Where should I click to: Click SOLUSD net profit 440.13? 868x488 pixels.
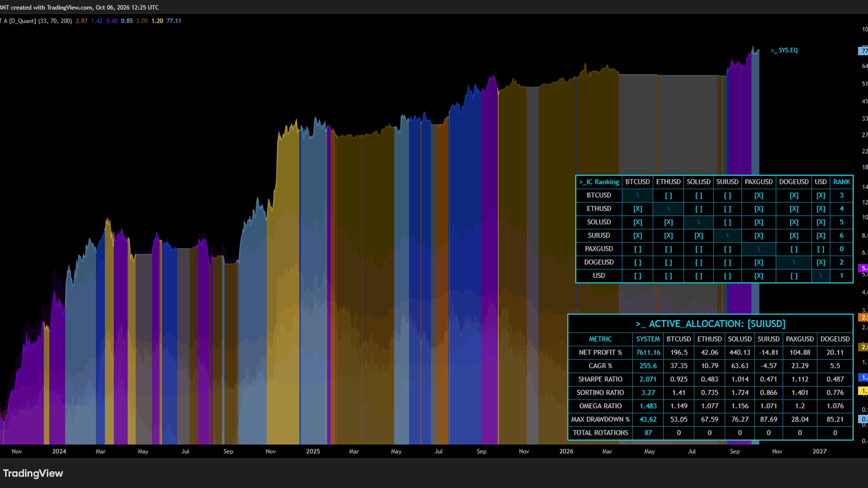(739, 352)
